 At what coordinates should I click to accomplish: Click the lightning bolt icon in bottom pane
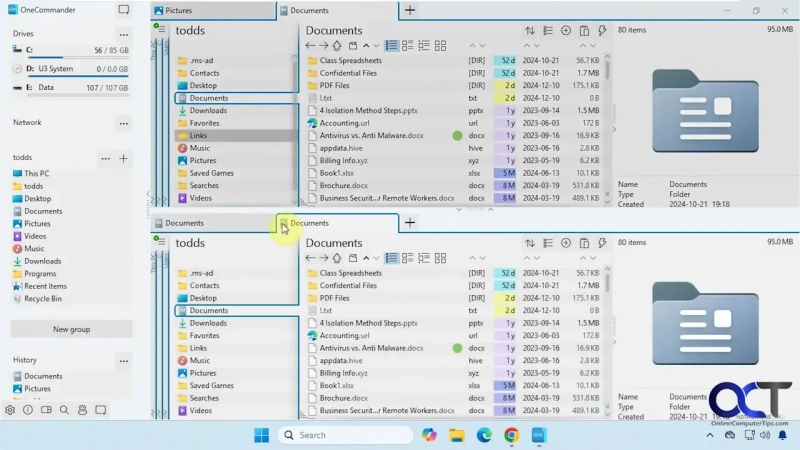[602, 243]
